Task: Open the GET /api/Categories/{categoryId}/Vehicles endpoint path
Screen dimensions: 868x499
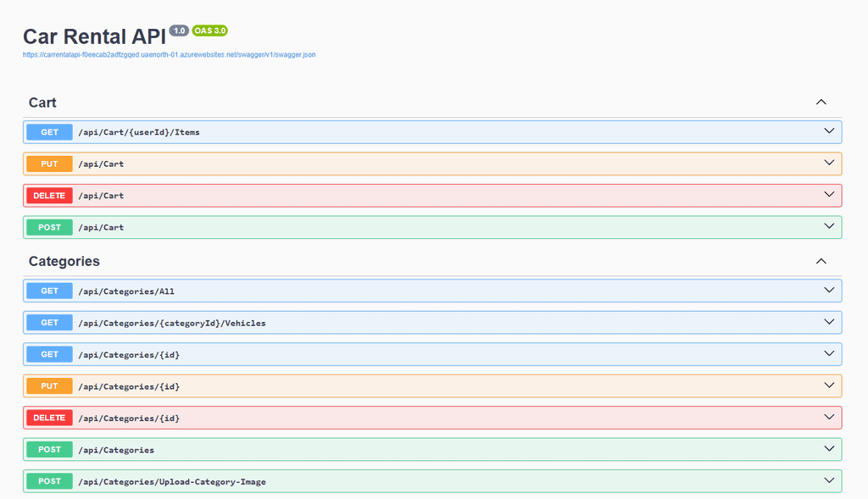Action: [171, 323]
